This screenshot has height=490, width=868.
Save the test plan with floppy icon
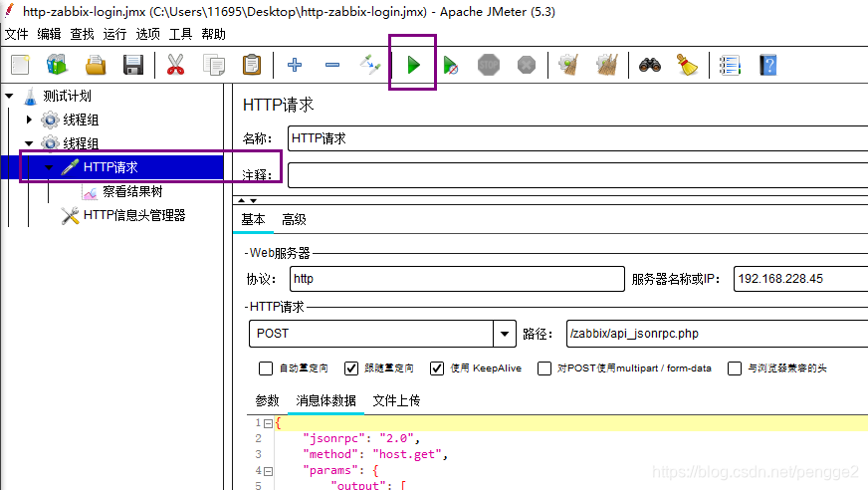click(x=133, y=65)
